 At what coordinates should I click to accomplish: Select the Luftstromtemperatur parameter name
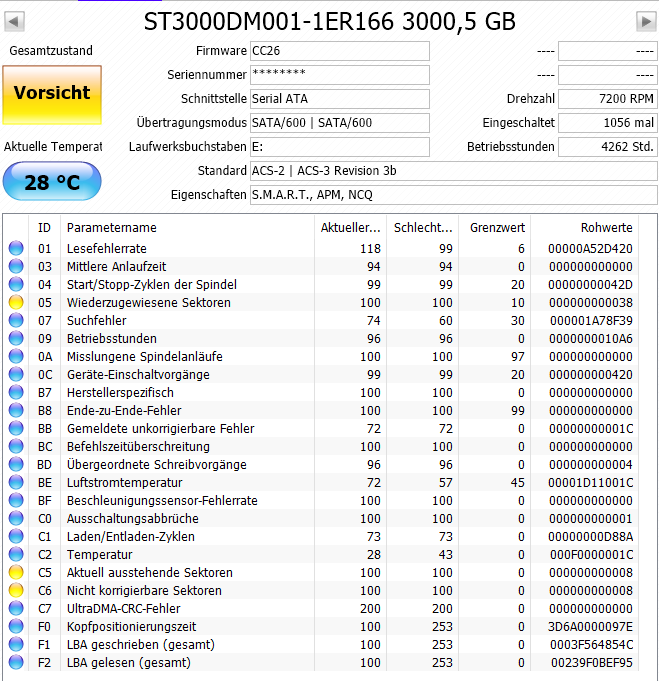(x=124, y=483)
